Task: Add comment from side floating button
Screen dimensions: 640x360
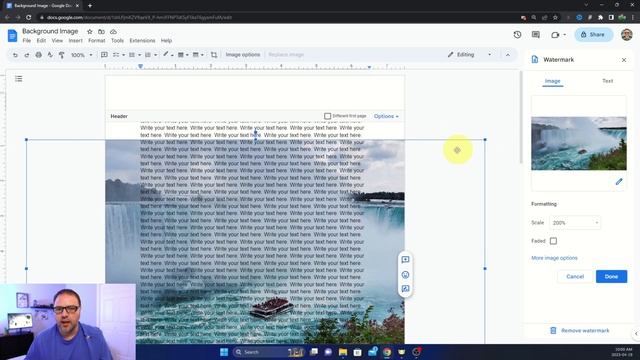Action: (405, 260)
